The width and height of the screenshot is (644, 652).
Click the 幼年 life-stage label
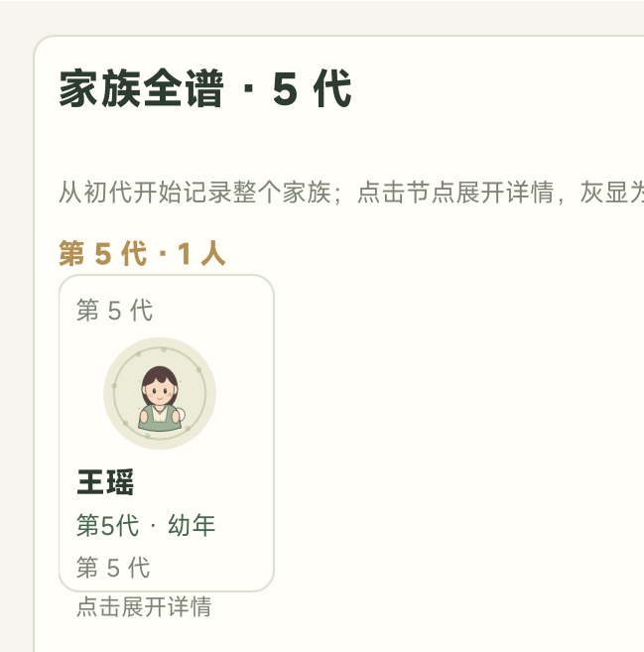click(192, 525)
